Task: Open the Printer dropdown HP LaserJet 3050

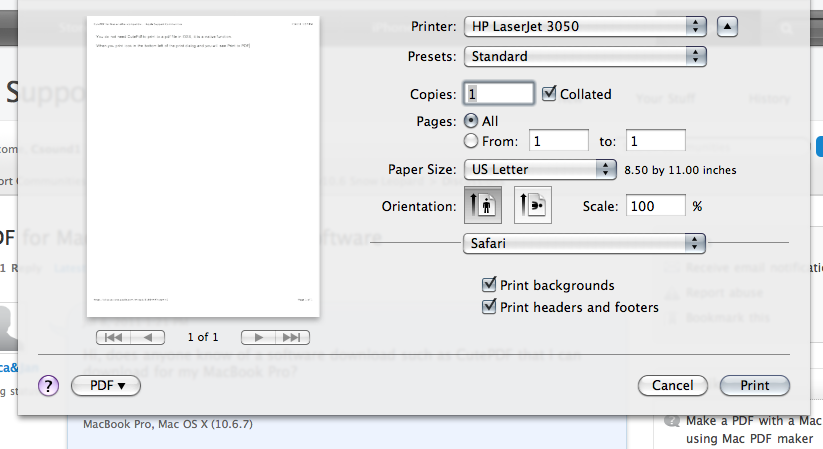Action: (585, 26)
